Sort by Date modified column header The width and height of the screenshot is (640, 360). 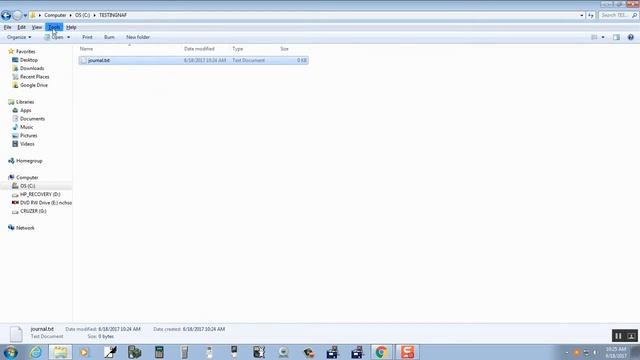tap(199, 49)
